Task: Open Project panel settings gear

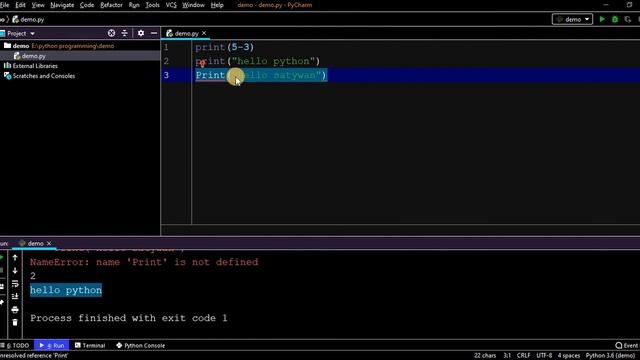Action: [141, 33]
